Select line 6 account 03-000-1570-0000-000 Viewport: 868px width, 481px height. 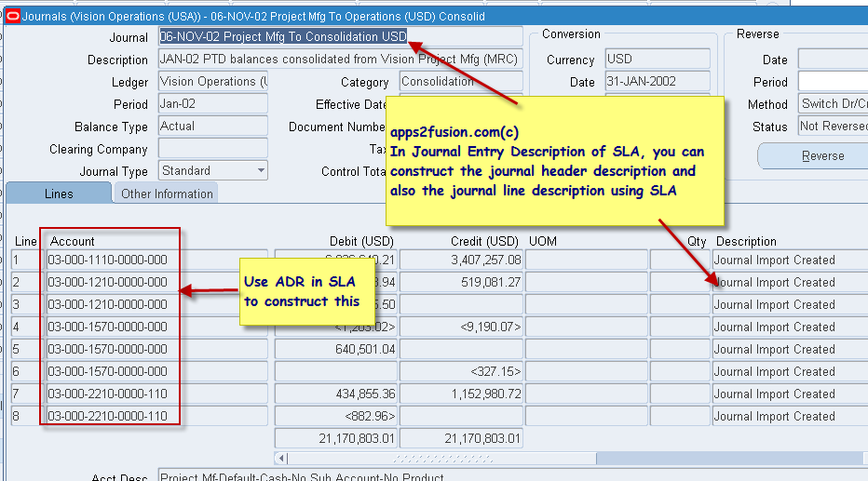pyautogui.click(x=156, y=371)
